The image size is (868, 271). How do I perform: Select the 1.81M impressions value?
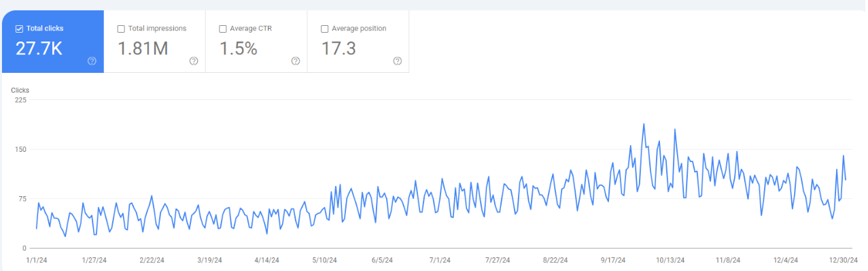(143, 48)
